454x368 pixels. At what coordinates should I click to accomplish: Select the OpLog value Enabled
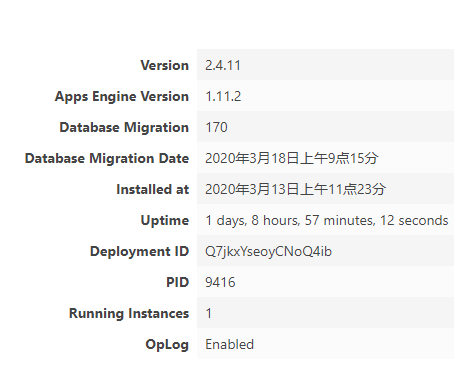pos(230,344)
